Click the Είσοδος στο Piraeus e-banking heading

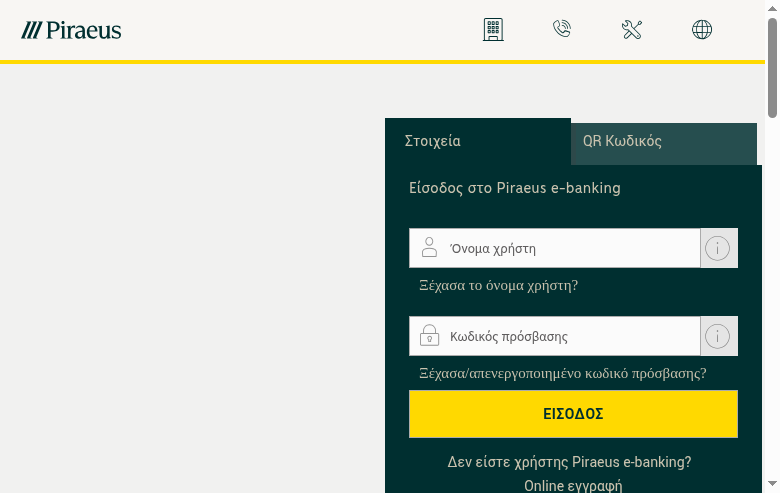[x=515, y=188]
